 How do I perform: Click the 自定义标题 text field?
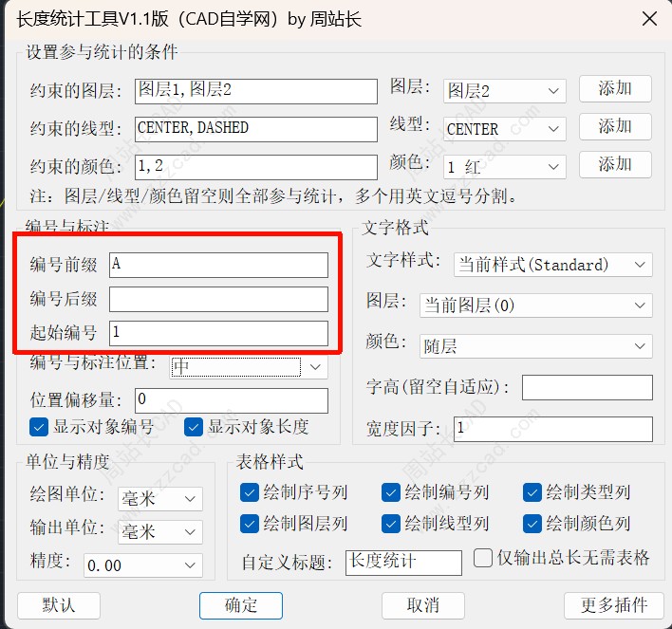pyautogui.click(x=403, y=562)
